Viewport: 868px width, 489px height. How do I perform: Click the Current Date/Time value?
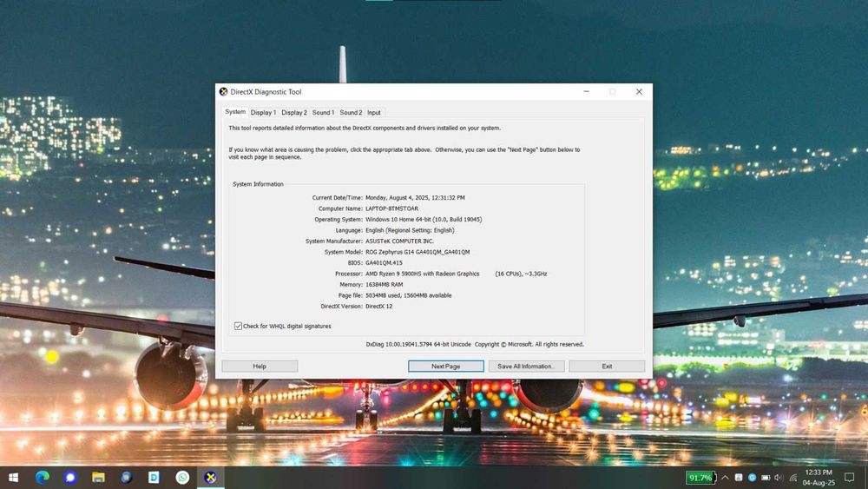tap(415, 198)
